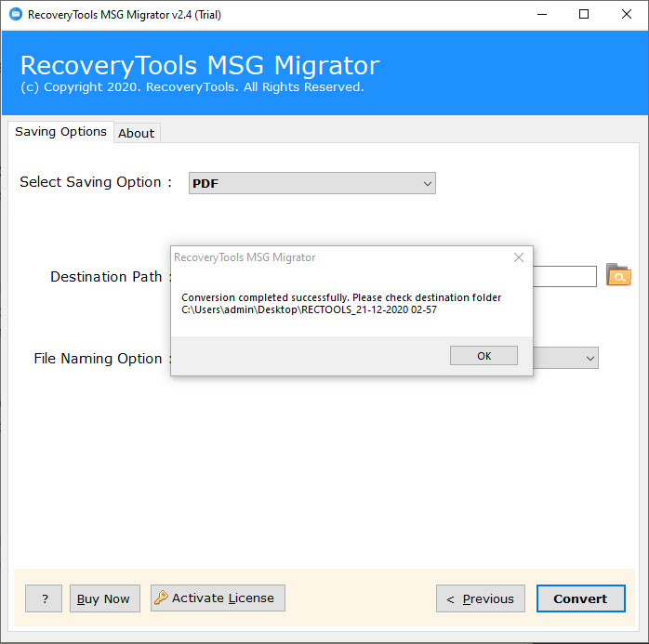
Task: Click the Destination Path input field
Action: (x=564, y=276)
